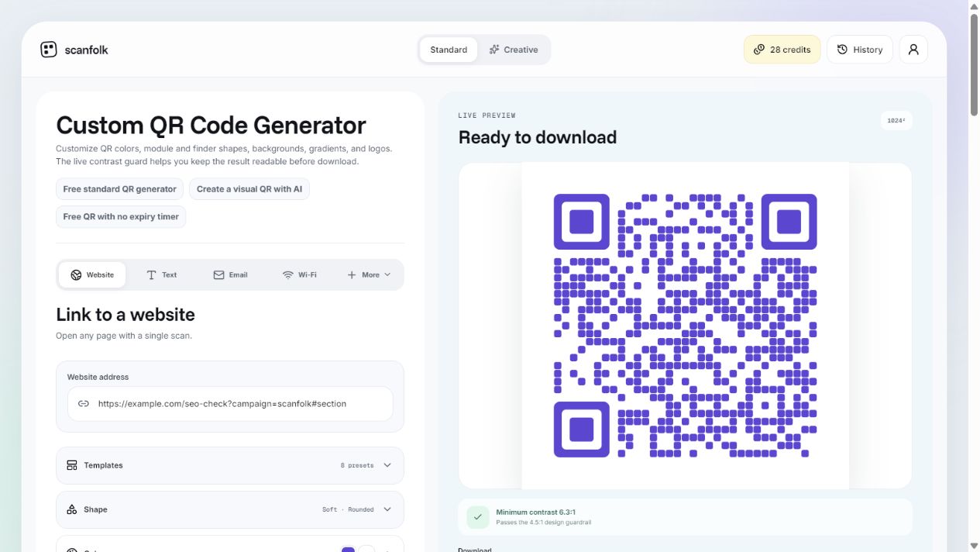Click the 'Ready to download' heading
This screenshot has width=980, height=552.
click(x=538, y=137)
